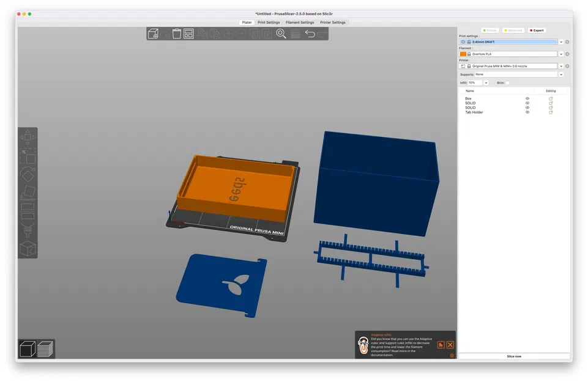Hide the Tab Holder object
The image size is (588, 382).
pyautogui.click(x=527, y=112)
